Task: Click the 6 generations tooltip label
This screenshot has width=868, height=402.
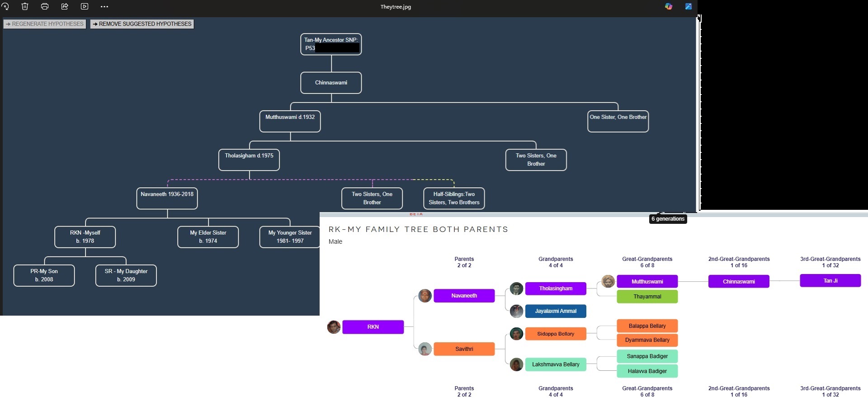Action: pyautogui.click(x=668, y=219)
